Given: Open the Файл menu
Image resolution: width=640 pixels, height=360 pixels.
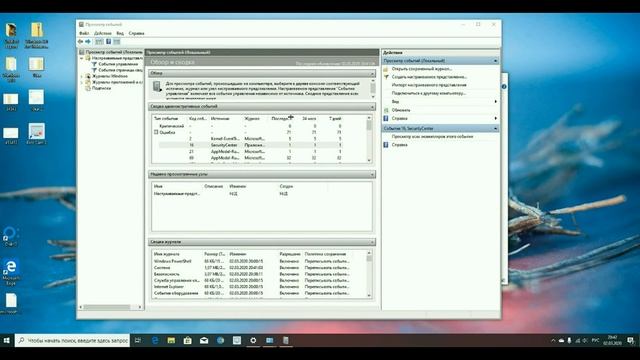Looking at the screenshot, I should [x=84, y=33].
